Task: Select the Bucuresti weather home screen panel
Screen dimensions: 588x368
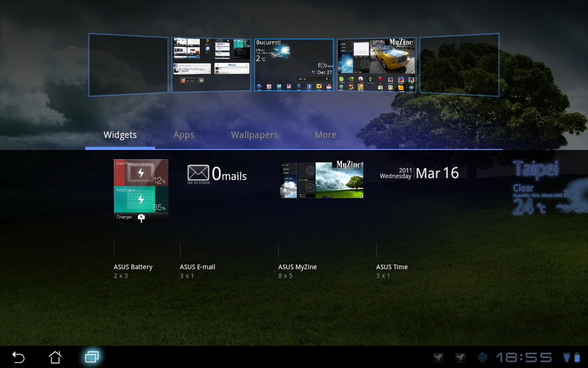Action: click(x=294, y=65)
